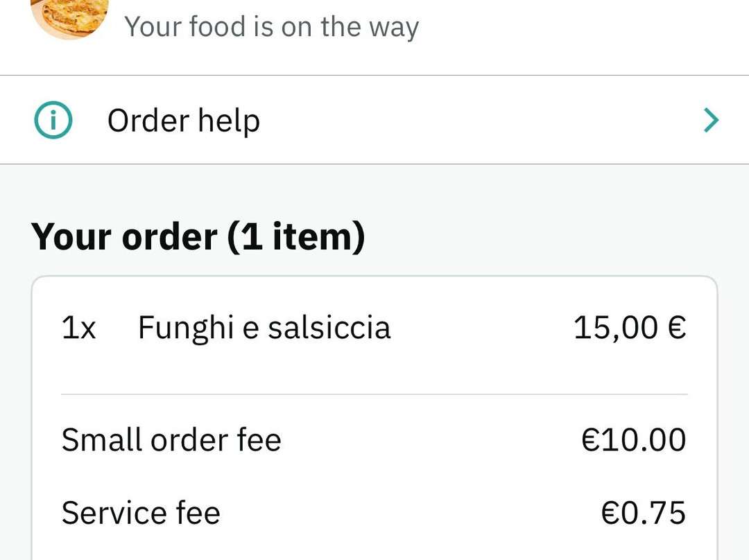749x560 pixels.
Task: Select the "Your order (1 item)" heading
Action: [198, 236]
